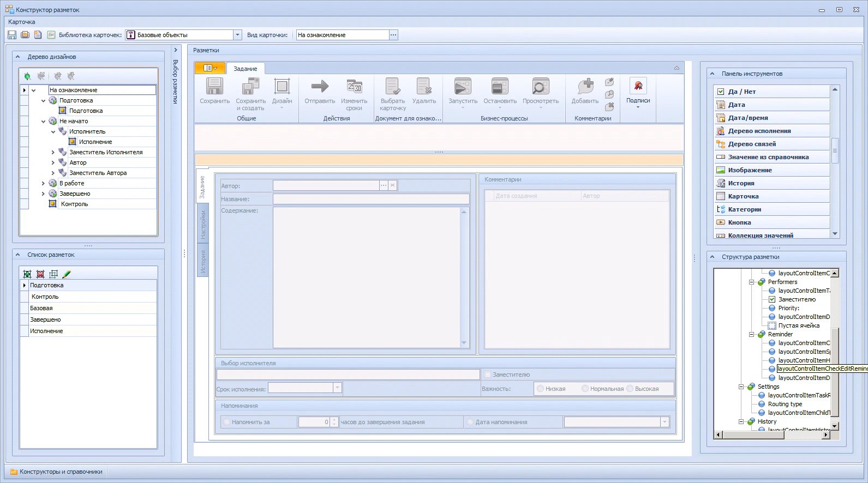Click the red delete-layout grid icon

[40, 274]
